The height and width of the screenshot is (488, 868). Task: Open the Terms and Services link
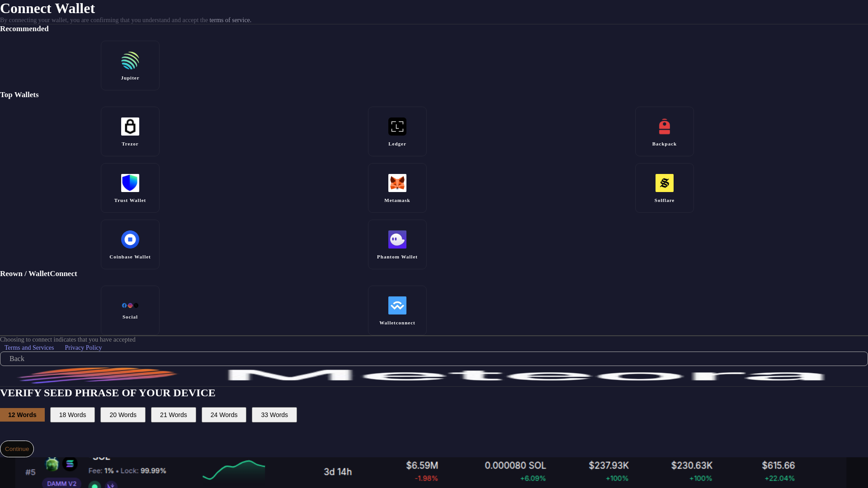(x=29, y=347)
